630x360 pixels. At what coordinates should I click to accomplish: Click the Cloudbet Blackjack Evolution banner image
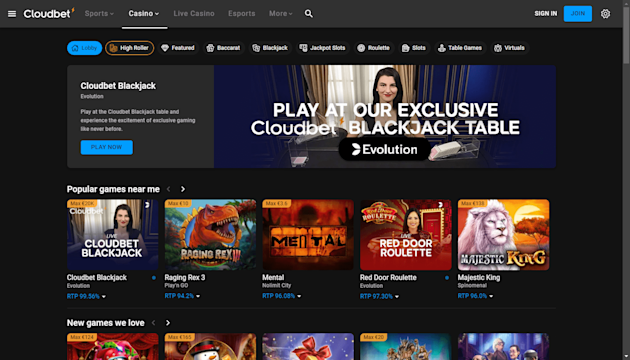(x=385, y=117)
